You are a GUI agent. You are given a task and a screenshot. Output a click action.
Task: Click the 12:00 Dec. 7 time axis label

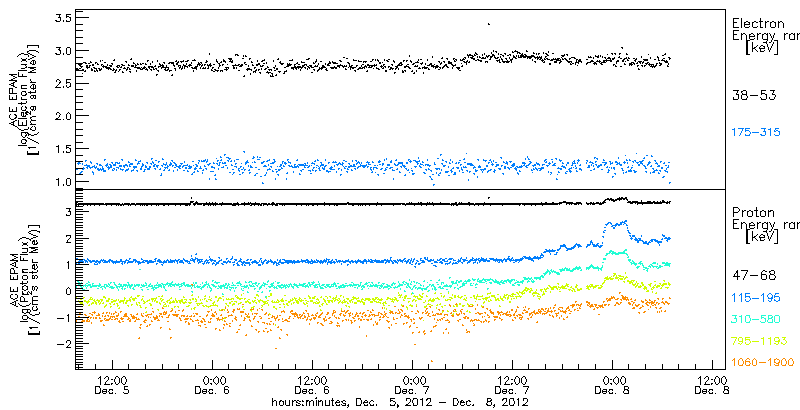pyautogui.click(x=513, y=385)
